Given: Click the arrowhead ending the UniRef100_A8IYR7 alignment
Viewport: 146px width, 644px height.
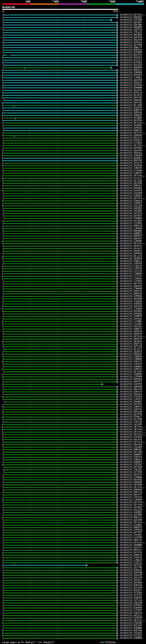Looking at the screenshot, I should (87, 565).
